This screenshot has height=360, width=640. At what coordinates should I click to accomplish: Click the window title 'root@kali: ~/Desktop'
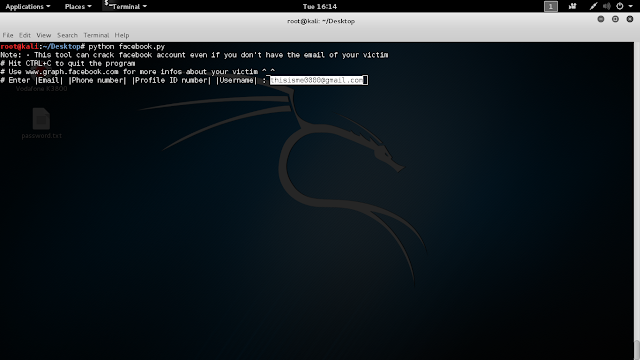[321, 21]
